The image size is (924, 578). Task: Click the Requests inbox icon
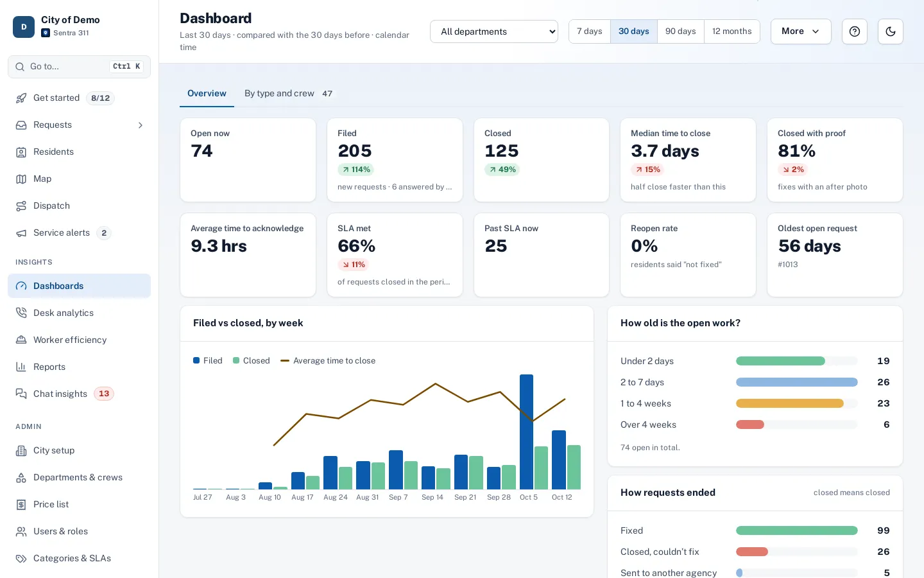click(x=21, y=125)
